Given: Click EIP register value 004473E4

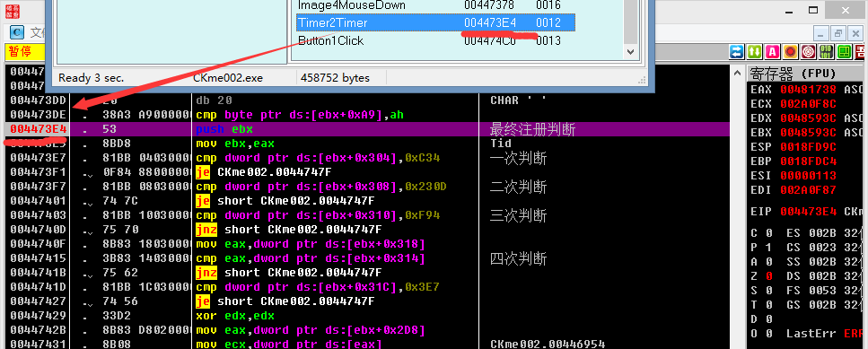Looking at the screenshot, I should pos(808,211).
